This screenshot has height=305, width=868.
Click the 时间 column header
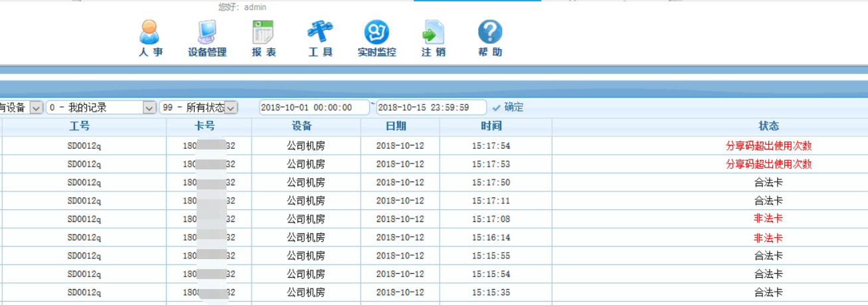click(x=491, y=126)
